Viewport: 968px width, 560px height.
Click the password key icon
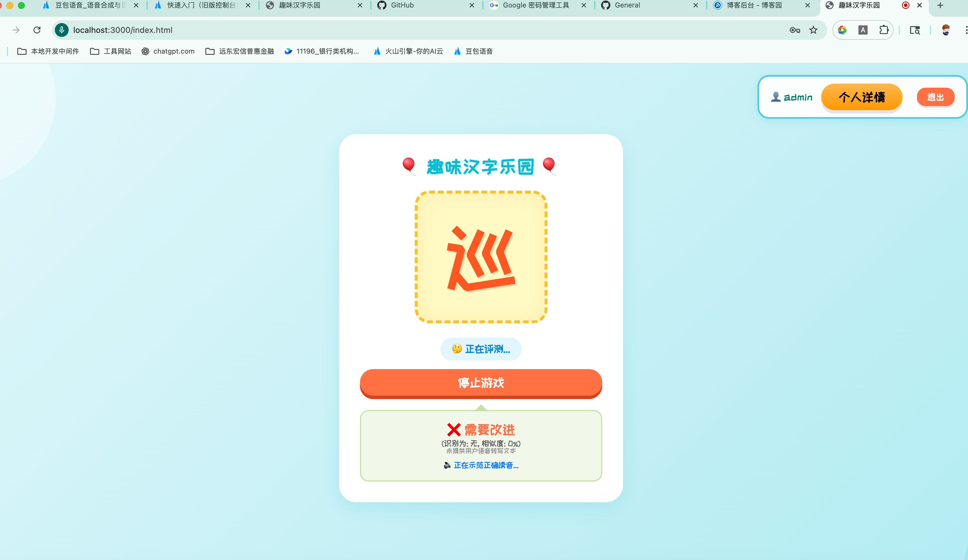click(795, 30)
